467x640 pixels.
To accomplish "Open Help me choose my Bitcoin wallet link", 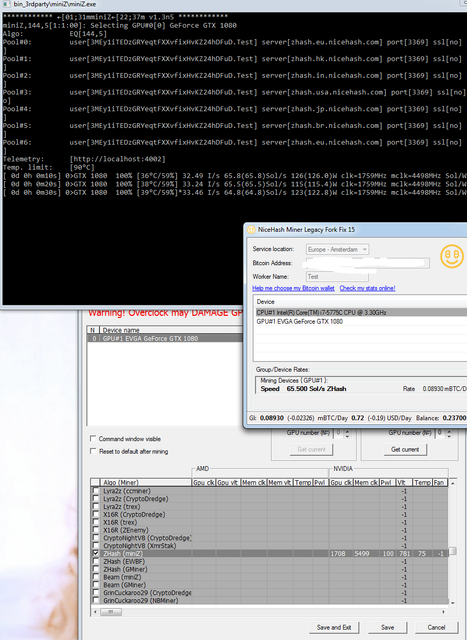I will tap(293, 288).
